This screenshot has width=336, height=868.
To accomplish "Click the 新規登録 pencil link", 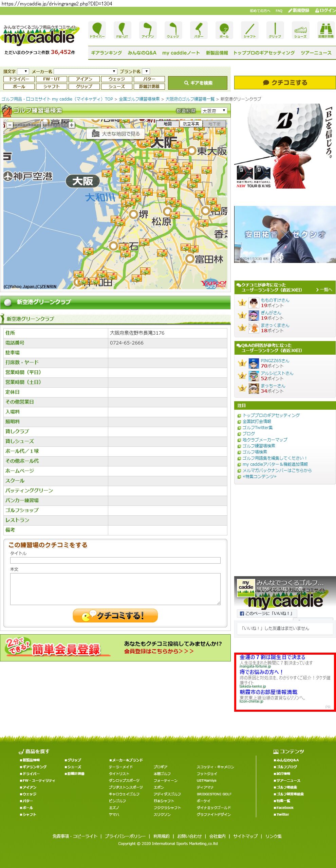I will point(299,11).
